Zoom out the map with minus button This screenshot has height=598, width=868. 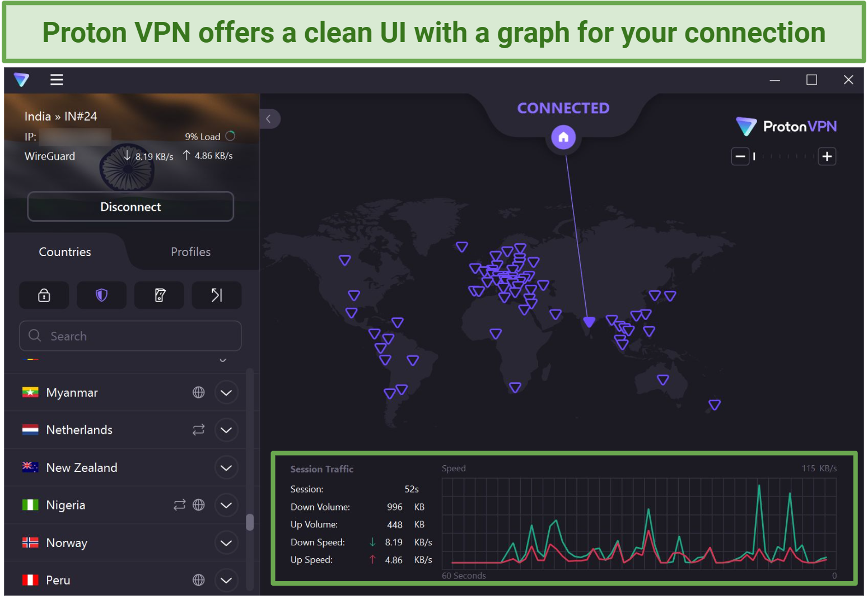click(740, 156)
